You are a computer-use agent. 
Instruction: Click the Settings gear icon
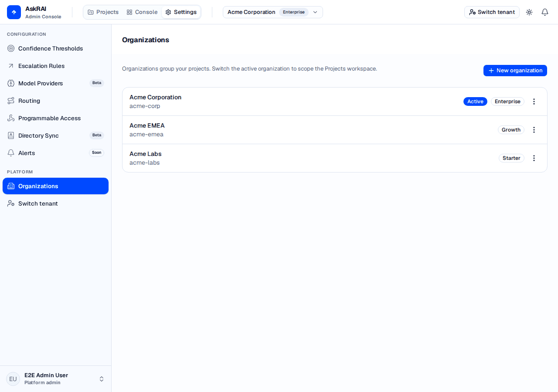coord(168,12)
